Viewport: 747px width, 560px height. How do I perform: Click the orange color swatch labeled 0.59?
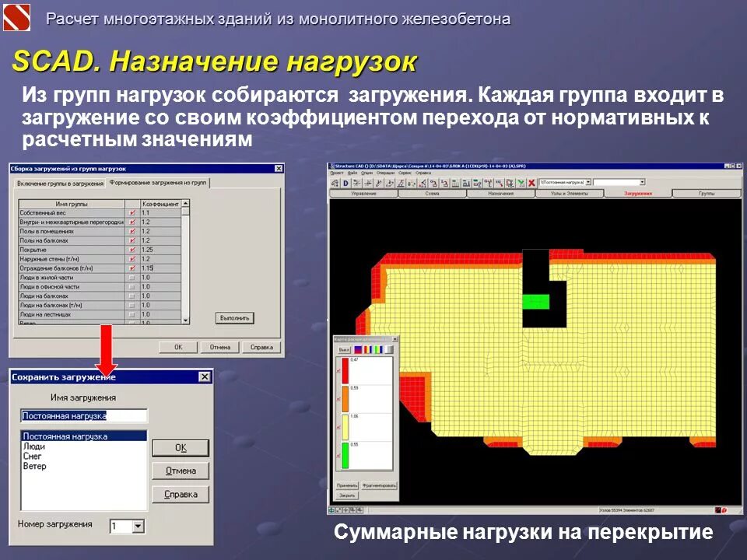click(x=345, y=399)
